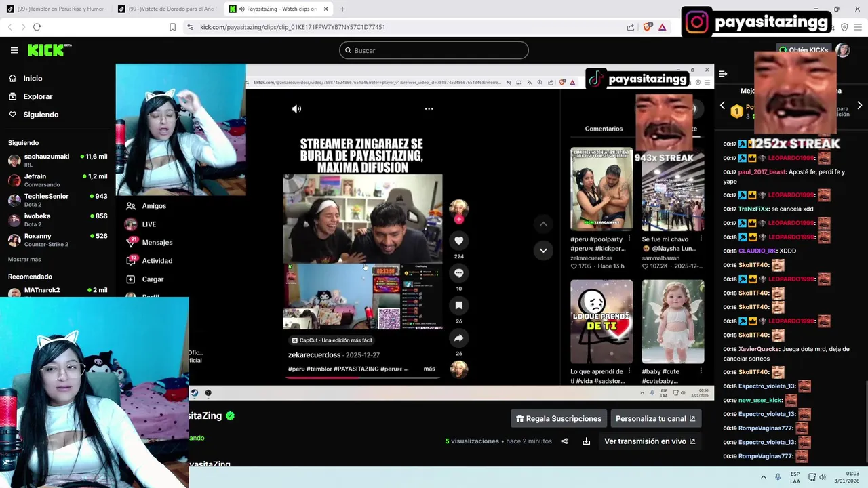Expand TikTok caption with más
This screenshot has width=868, height=488.
pos(429,369)
